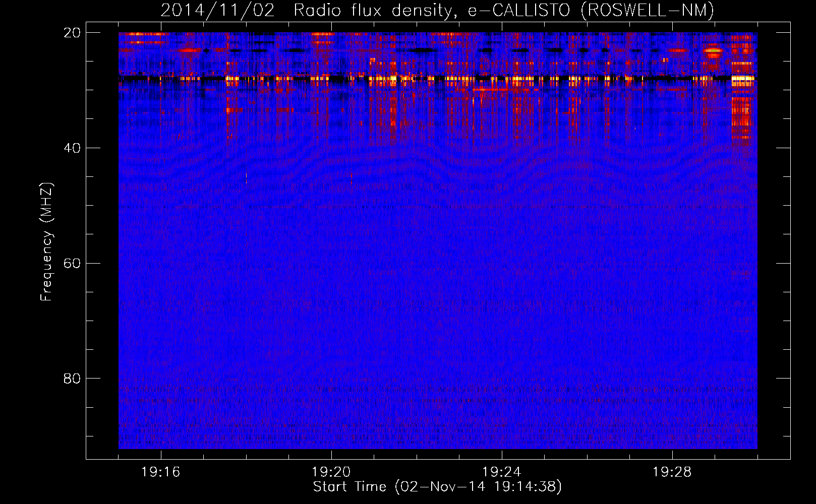Click the '60' frequency tick label
This screenshot has height=504, width=816.
[x=72, y=264]
